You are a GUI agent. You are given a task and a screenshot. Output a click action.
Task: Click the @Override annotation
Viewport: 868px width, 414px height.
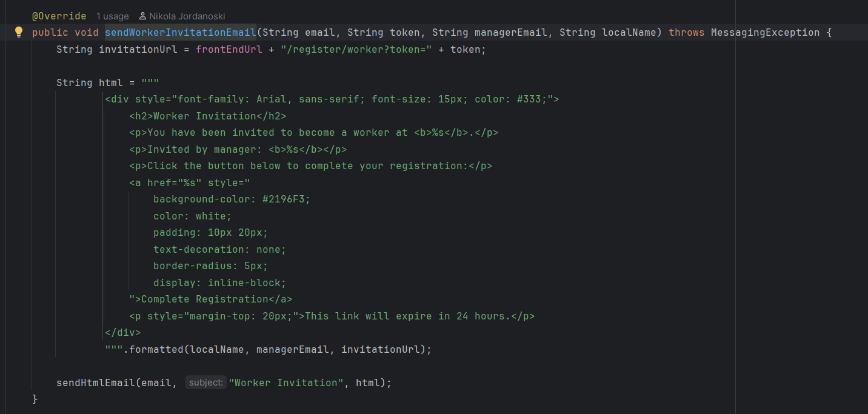[x=59, y=16]
